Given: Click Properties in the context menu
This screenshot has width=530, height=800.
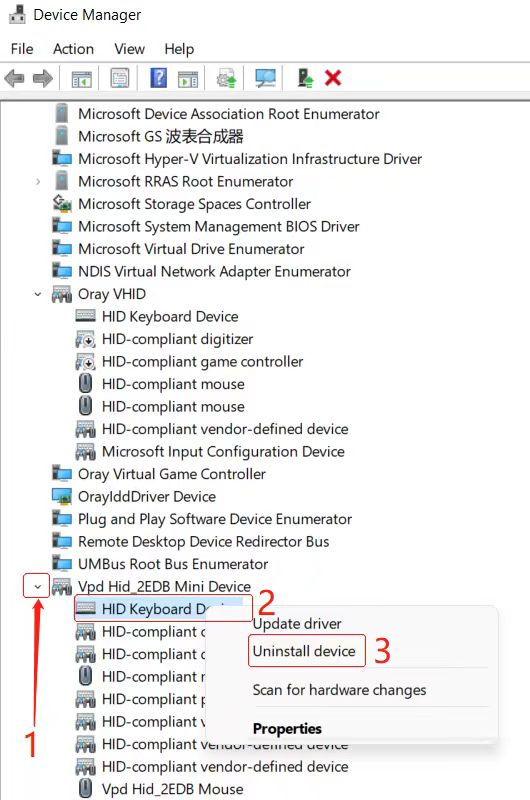Looking at the screenshot, I should click(287, 729).
